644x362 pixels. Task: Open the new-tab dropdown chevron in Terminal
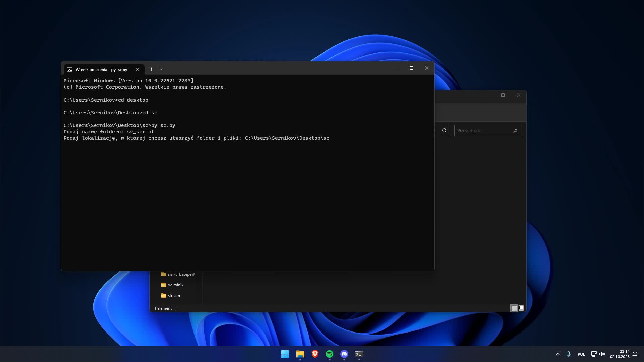(161, 69)
